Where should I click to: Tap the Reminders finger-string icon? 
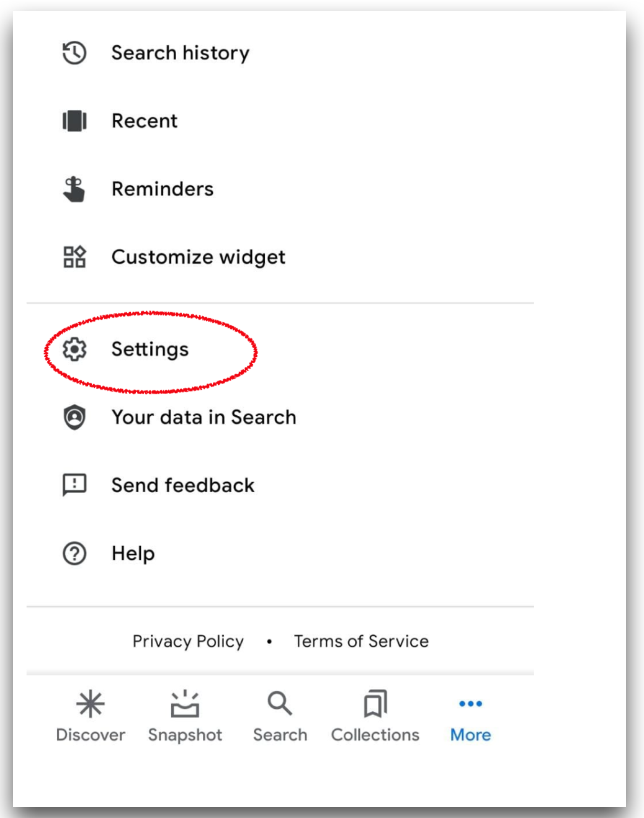coord(74,189)
